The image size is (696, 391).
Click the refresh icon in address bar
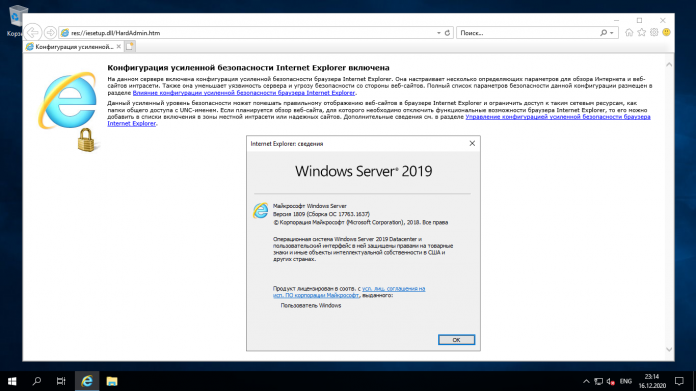tap(447, 33)
